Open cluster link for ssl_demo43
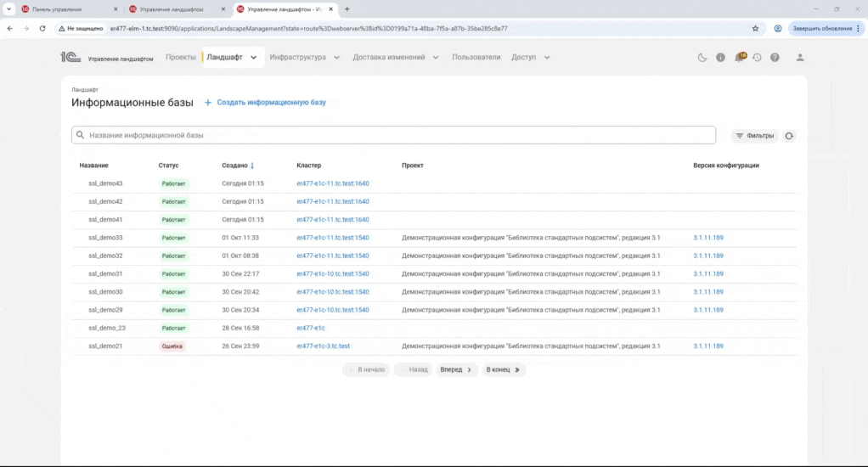 333,183
